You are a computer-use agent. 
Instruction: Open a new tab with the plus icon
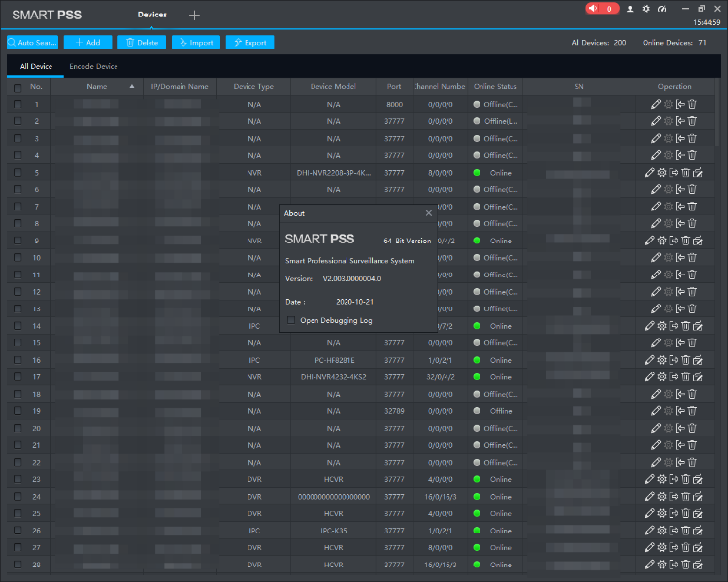coord(194,16)
